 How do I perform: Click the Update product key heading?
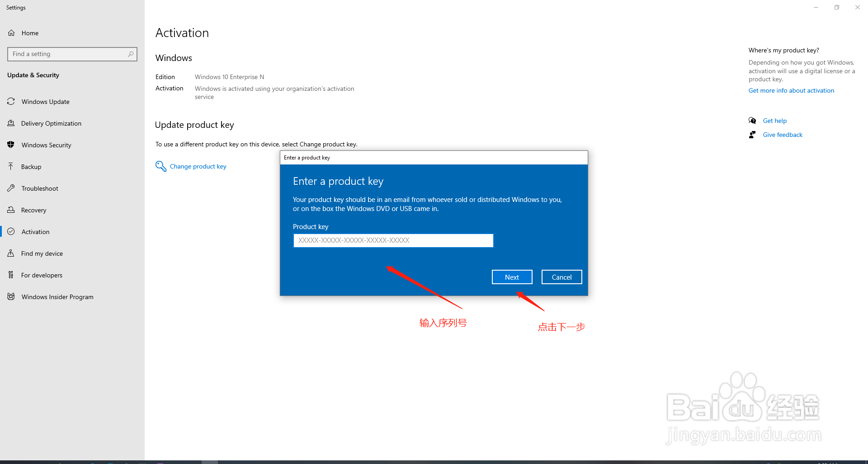coord(194,125)
